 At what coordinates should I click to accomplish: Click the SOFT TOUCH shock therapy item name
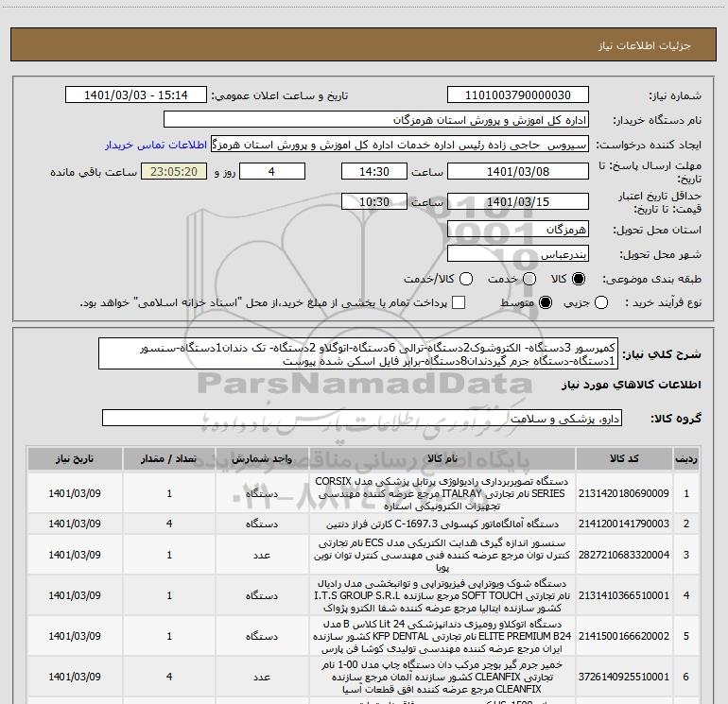point(442,595)
